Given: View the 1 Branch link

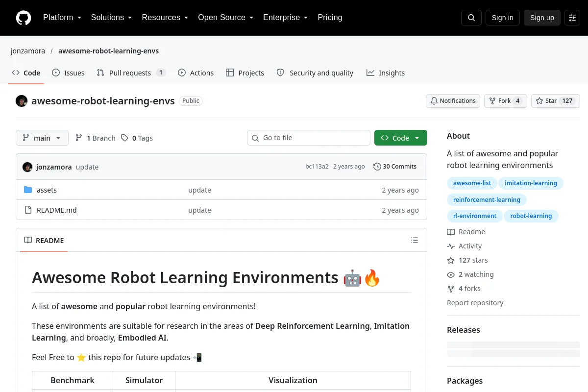Looking at the screenshot, I should [x=96, y=138].
